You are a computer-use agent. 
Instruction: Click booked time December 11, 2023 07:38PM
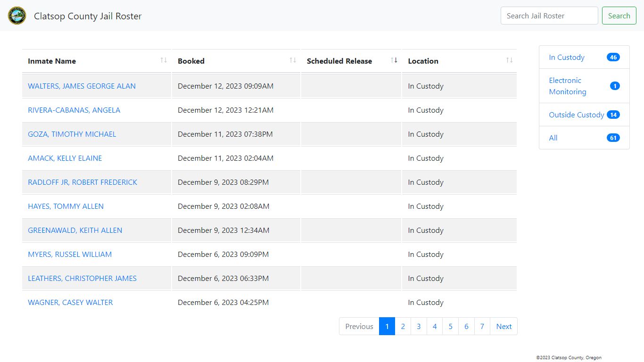tap(225, 134)
